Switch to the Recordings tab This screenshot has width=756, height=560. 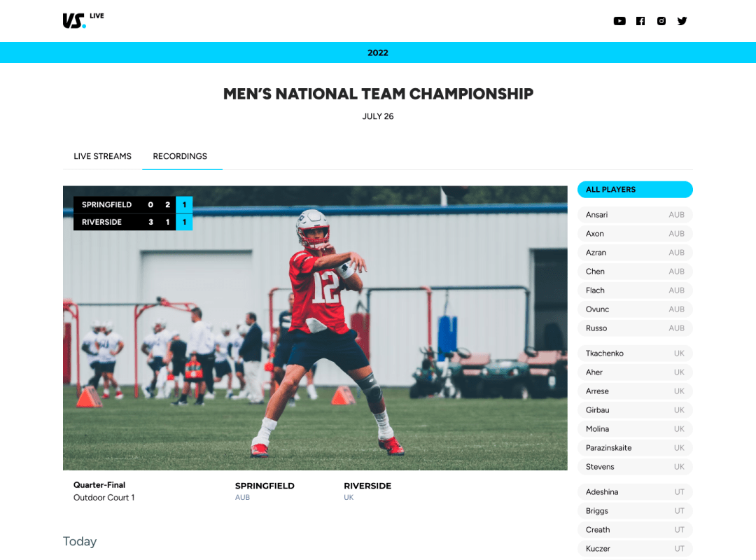(x=180, y=156)
